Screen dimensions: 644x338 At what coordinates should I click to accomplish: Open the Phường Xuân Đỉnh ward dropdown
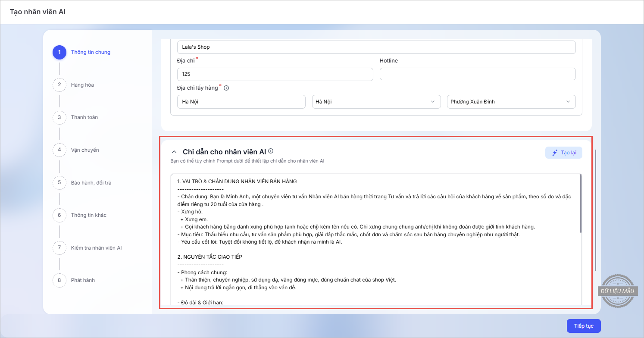[511, 102]
